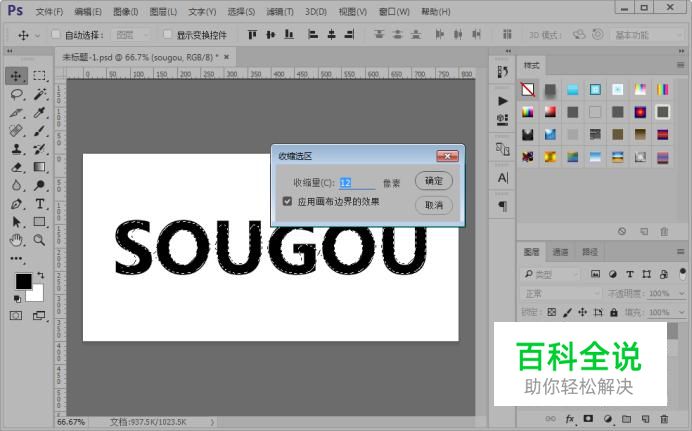Close the 收缩选区 dialog

coord(447,156)
